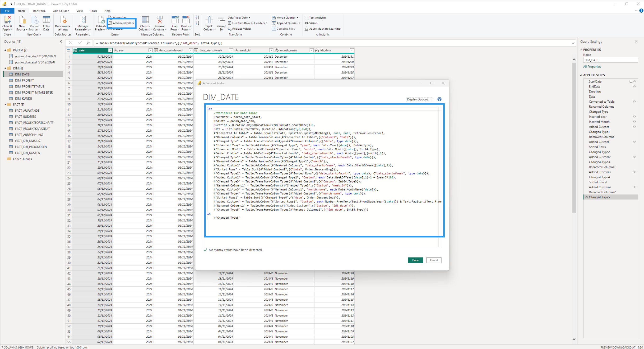The image size is (644, 349).
Task: Open table options icon in grid corner
Action: click(69, 51)
